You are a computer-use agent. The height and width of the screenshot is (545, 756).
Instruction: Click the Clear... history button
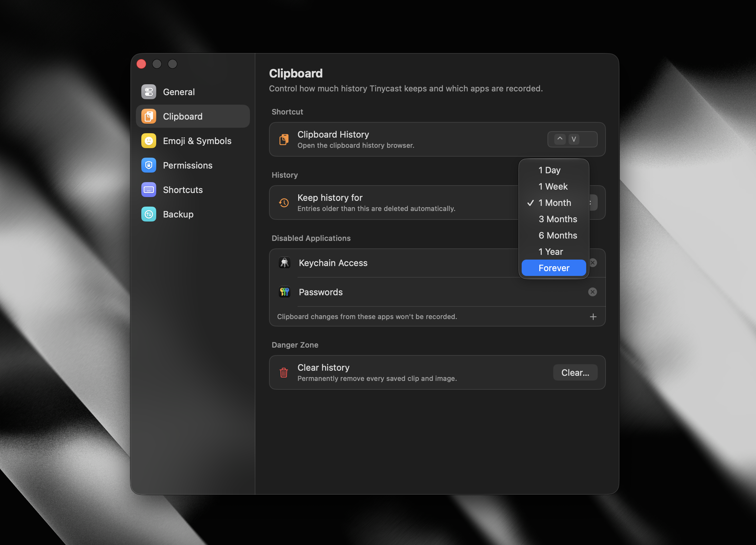[x=575, y=372]
